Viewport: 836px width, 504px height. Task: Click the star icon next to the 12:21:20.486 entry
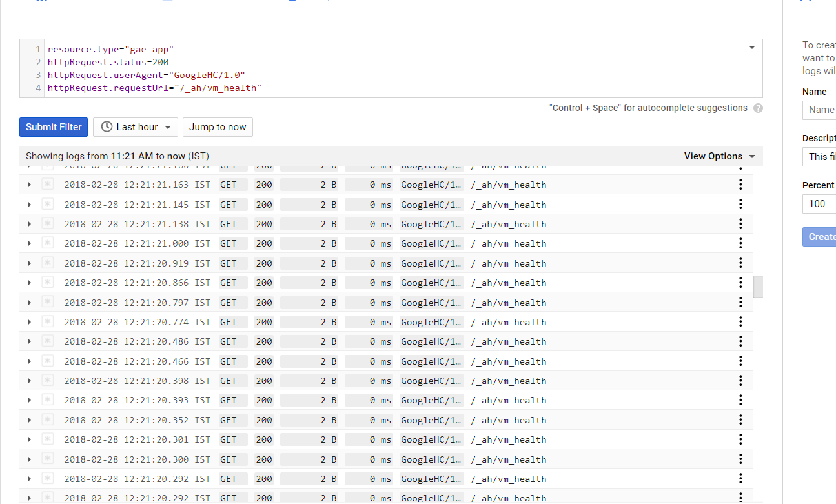(48, 341)
